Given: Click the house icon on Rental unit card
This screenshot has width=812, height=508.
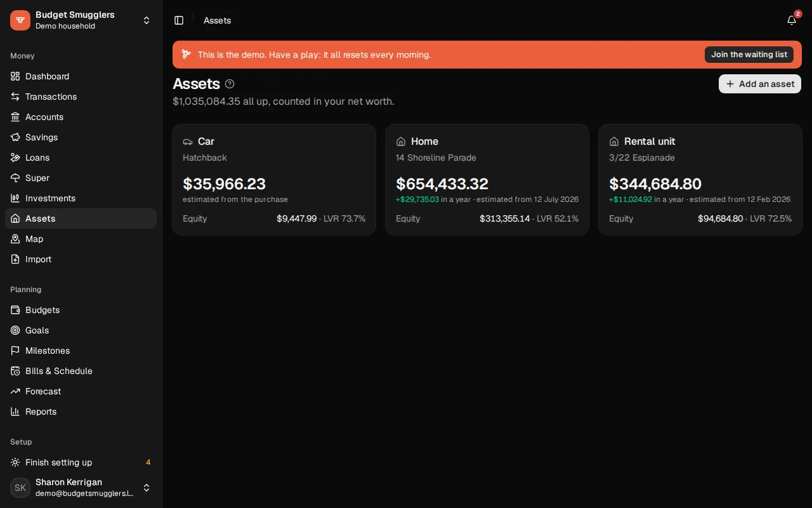Looking at the screenshot, I should [614, 142].
